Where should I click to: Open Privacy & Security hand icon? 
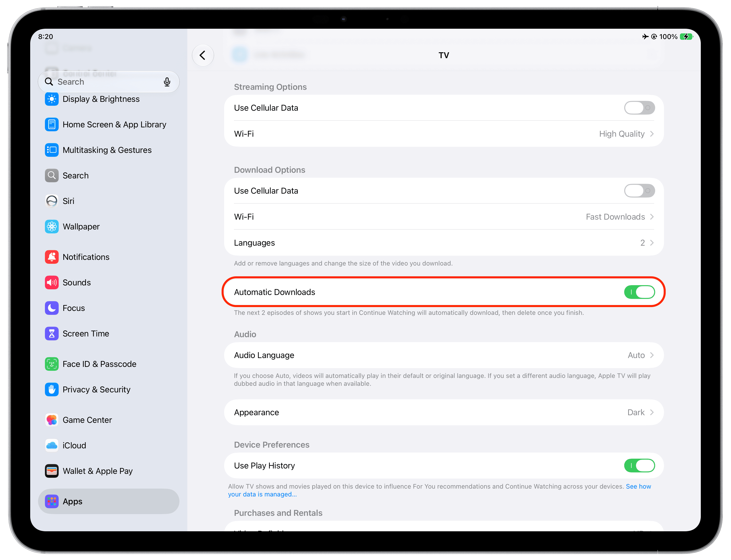(x=52, y=390)
